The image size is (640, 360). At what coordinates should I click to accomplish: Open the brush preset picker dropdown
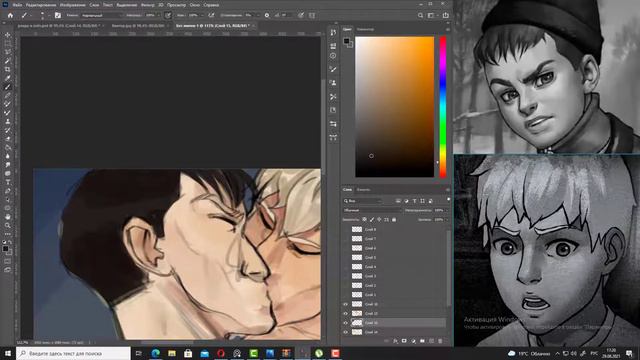(49, 15)
